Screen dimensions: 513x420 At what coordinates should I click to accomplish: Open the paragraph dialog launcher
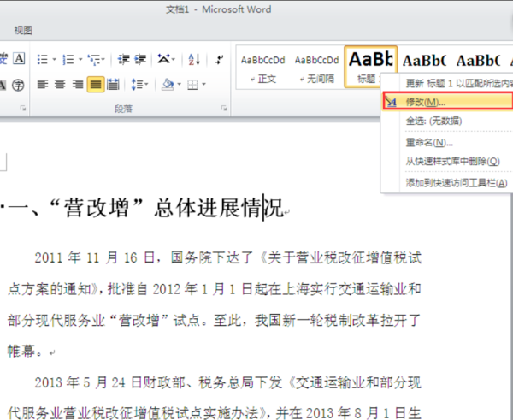tap(224, 108)
